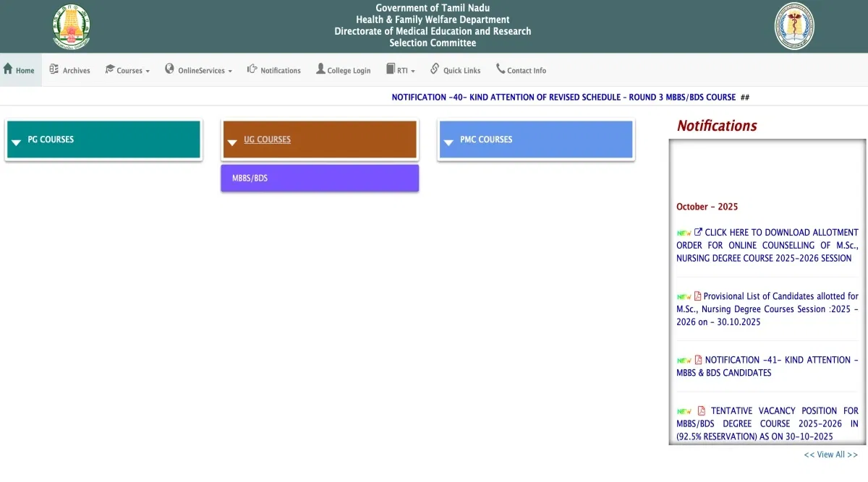Click the Selection Committee medical seal logo

click(x=794, y=26)
